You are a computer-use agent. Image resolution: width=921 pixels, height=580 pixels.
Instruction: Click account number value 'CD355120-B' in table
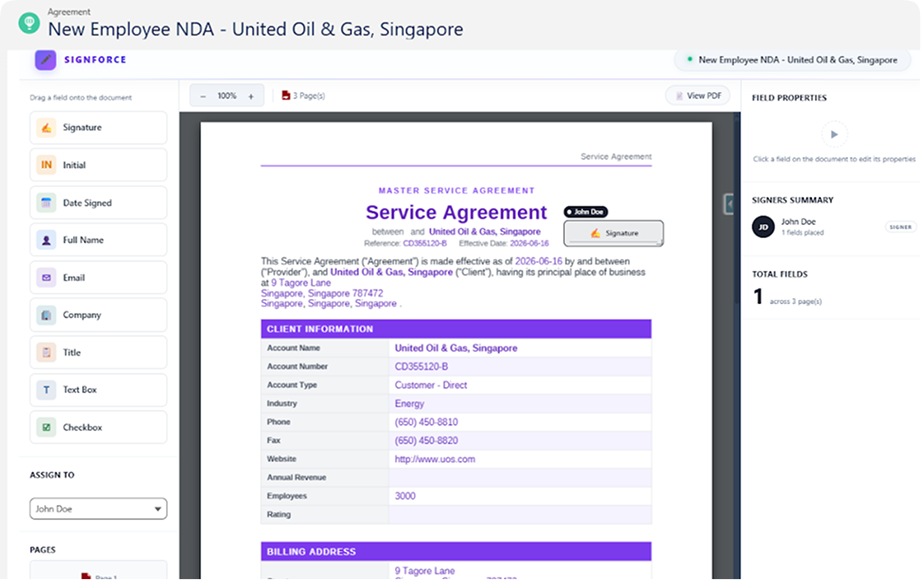coord(421,367)
